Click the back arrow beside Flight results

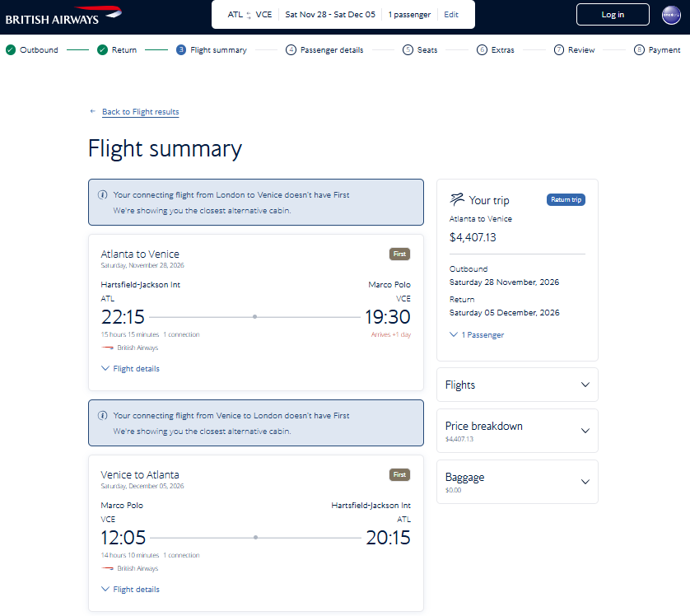click(92, 111)
